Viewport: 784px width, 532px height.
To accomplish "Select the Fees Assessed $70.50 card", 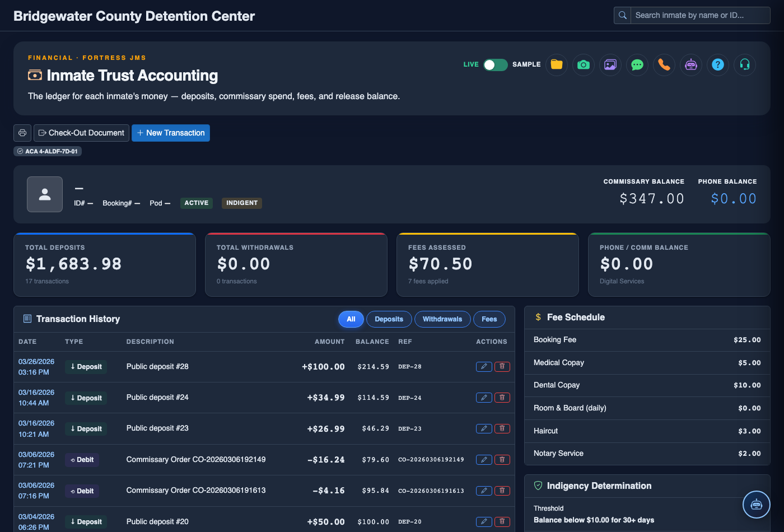I will point(488,265).
